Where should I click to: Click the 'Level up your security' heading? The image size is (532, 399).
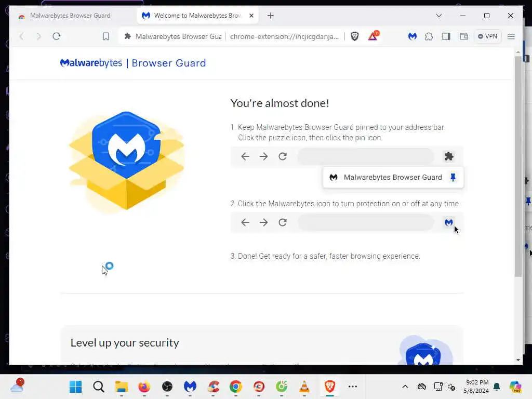coord(125,343)
